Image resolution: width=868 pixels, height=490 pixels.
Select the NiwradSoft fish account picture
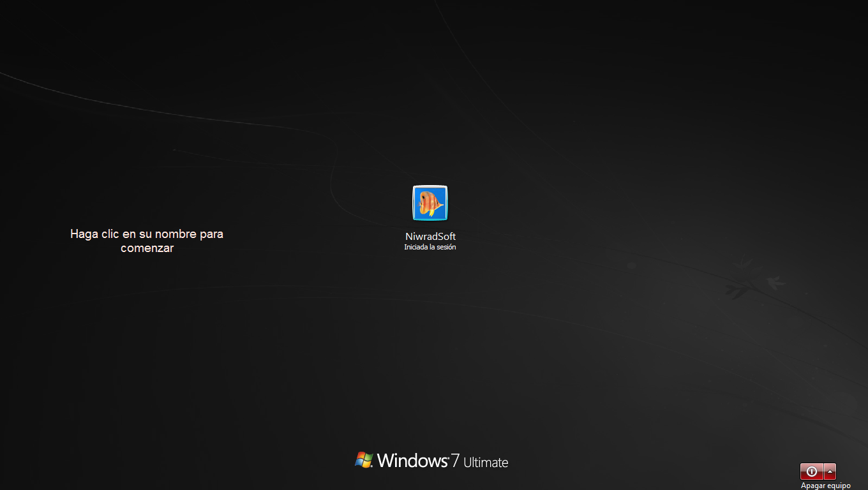click(430, 203)
